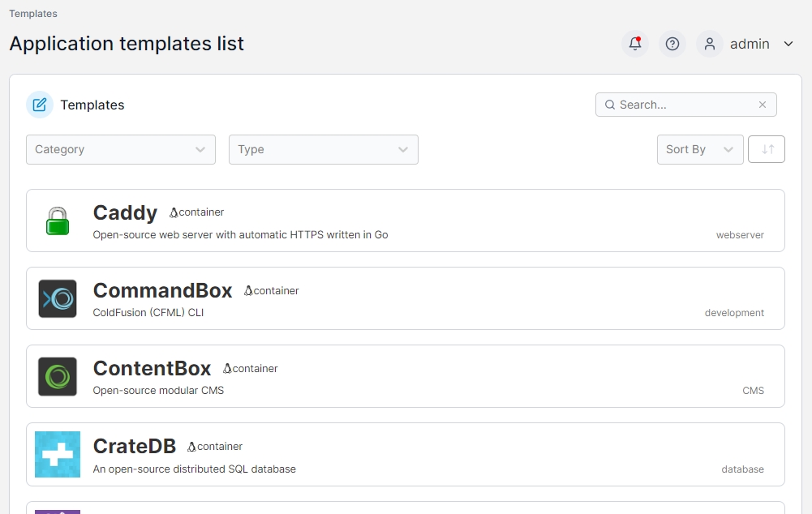
Task: Open the CrateDB template title
Action: pos(134,446)
